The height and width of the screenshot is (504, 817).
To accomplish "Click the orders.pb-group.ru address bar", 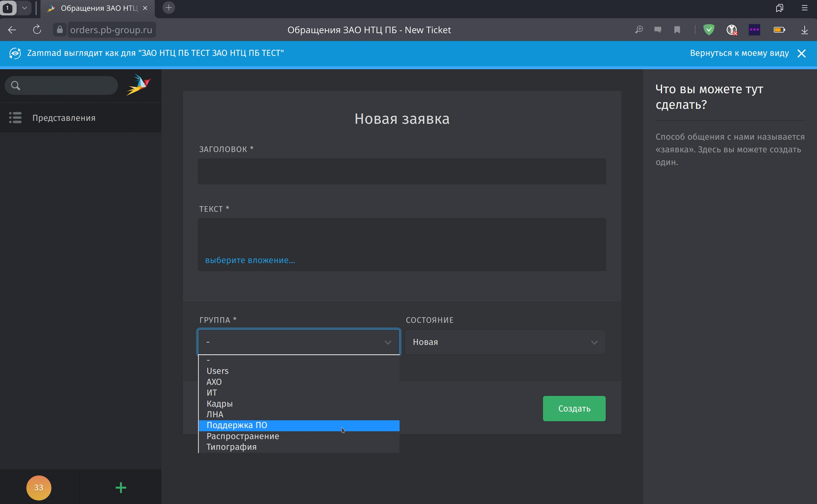I will click(x=111, y=30).
